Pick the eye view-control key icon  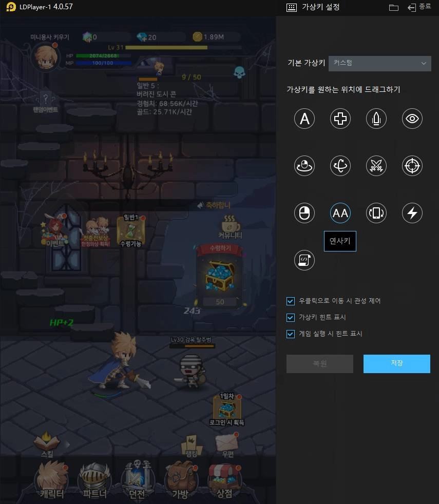[412, 119]
